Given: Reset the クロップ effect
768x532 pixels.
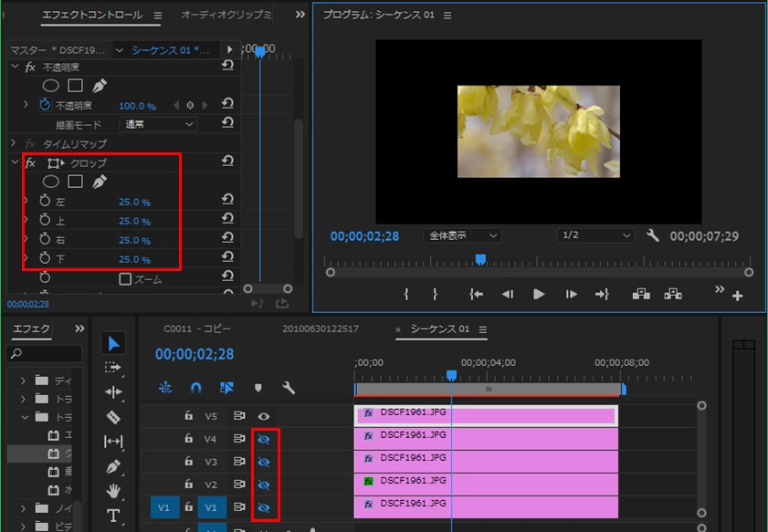Looking at the screenshot, I should click(227, 161).
